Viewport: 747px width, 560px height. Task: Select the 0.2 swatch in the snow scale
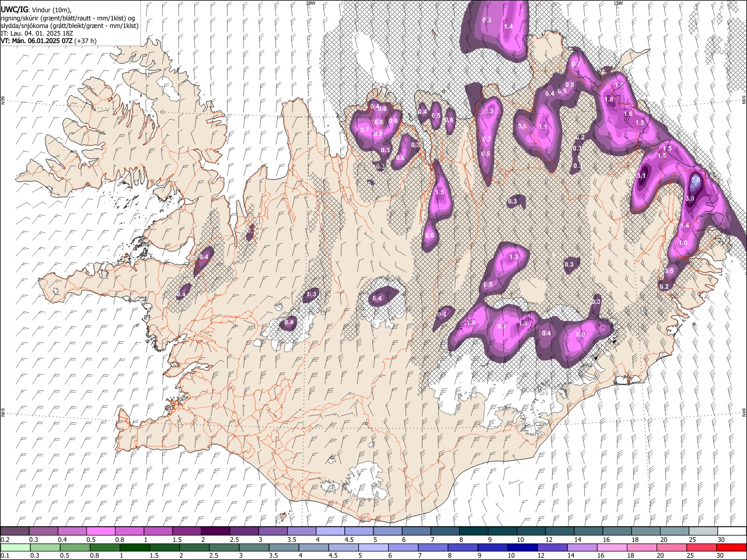coord(15,531)
